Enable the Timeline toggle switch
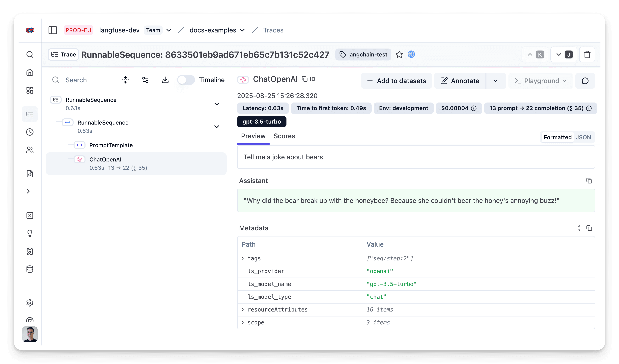Image resolution: width=619 pixels, height=364 pixels. click(x=186, y=80)
